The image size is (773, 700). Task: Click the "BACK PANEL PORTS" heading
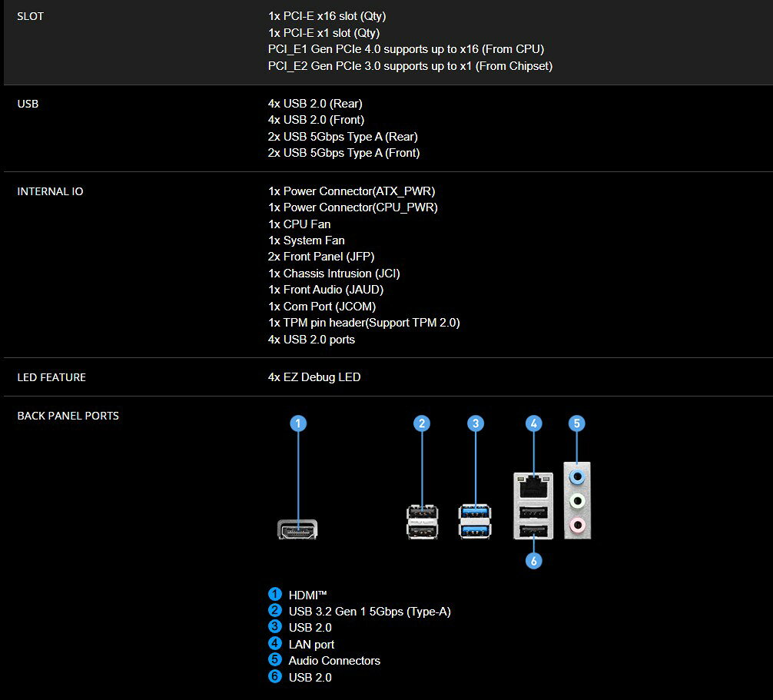click(x=68, y=416)
